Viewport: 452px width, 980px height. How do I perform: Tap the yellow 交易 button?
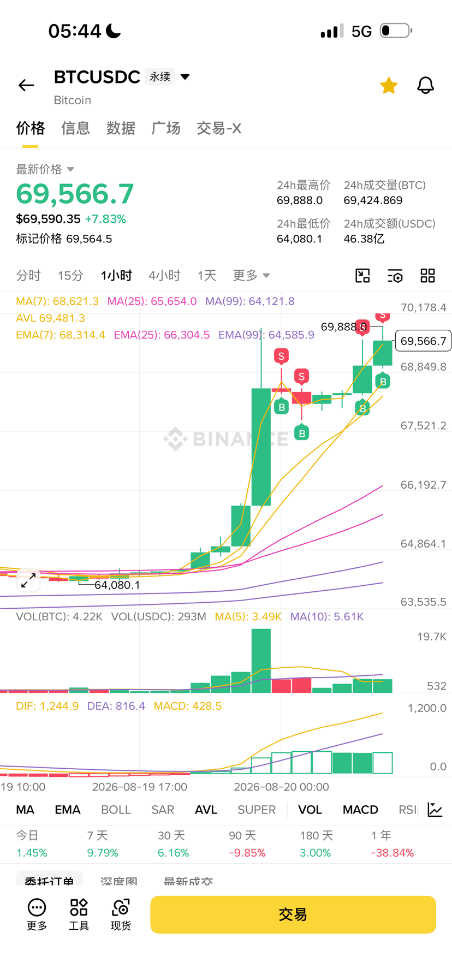pyautogui.click(x=293, y=914)
